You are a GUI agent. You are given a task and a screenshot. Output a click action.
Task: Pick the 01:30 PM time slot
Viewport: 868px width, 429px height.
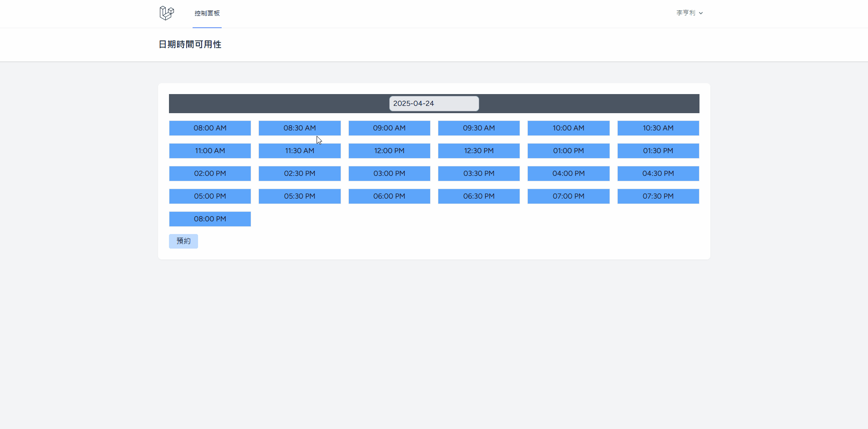(658, 151)
